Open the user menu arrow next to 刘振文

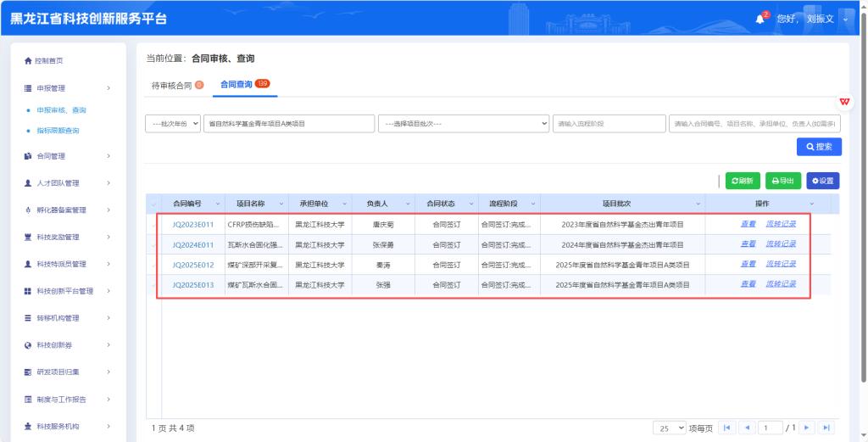(x=845, y=19)
